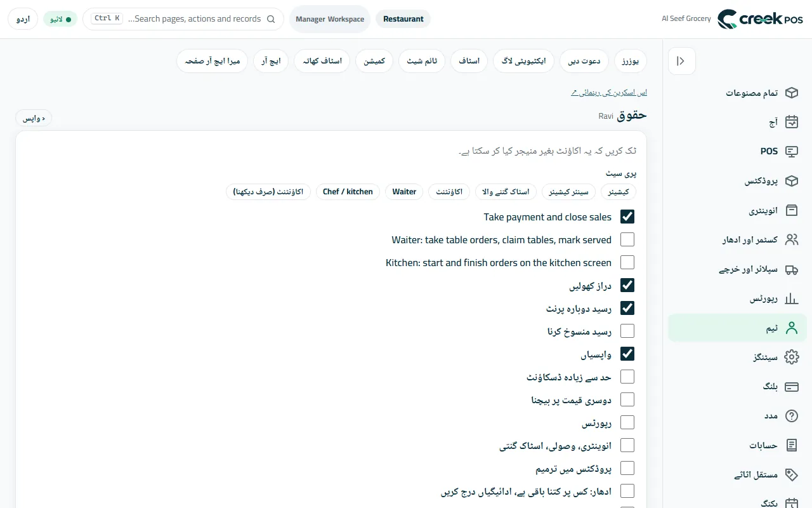Click the رپورٹس bar chart icon

[791, 298]
